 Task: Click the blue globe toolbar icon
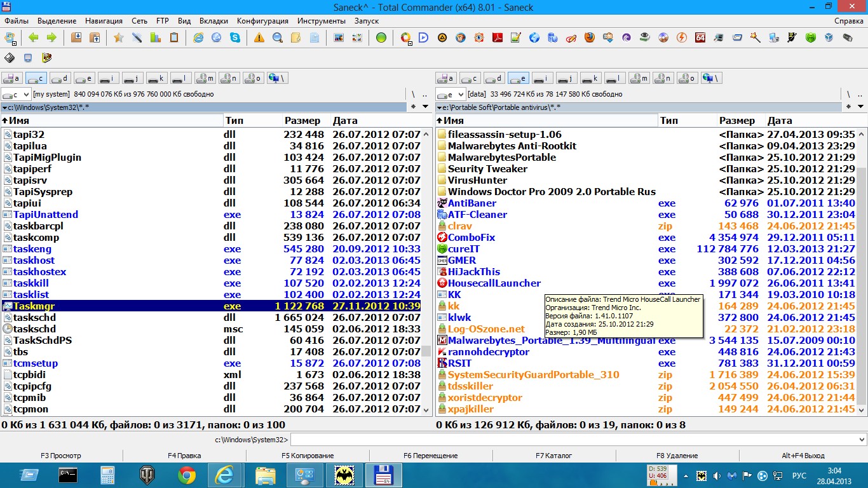[x=534, y=37]
